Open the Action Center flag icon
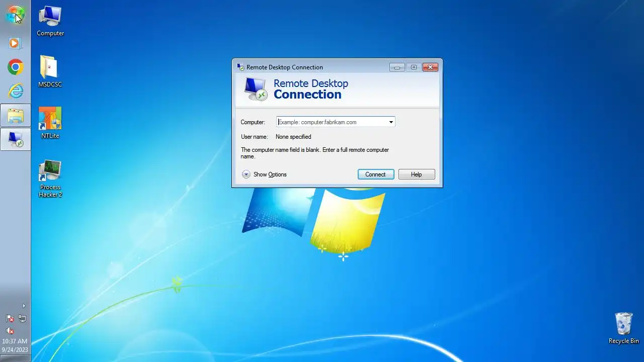The width and height of the screenshot is (644, 362). click(x=10, y=318)
